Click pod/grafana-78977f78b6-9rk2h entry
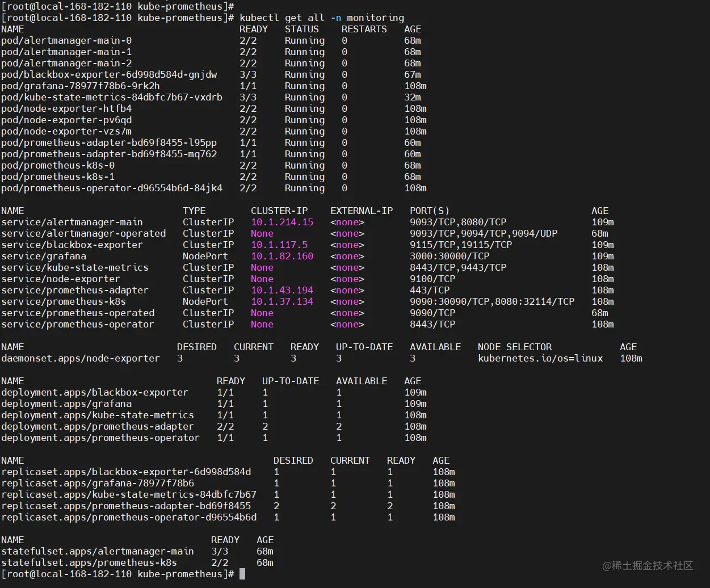710x588 pixels. coord(81,86)
